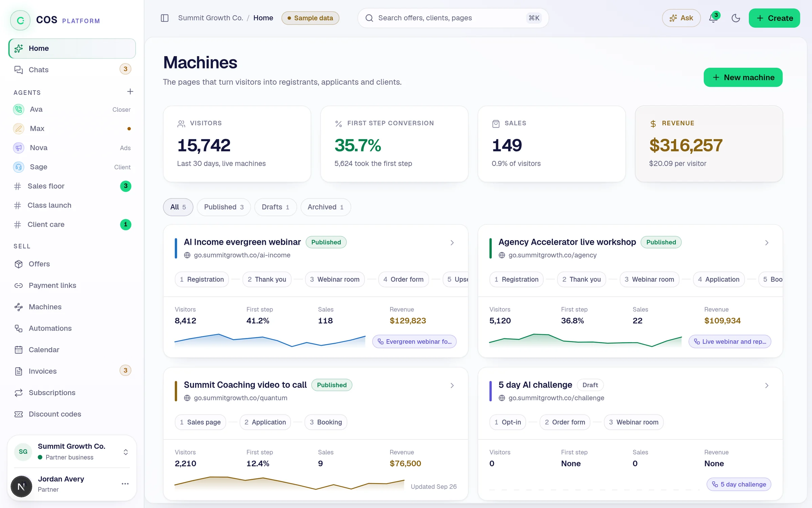
Task: Open Client care channel
Action: coord(72,225)
